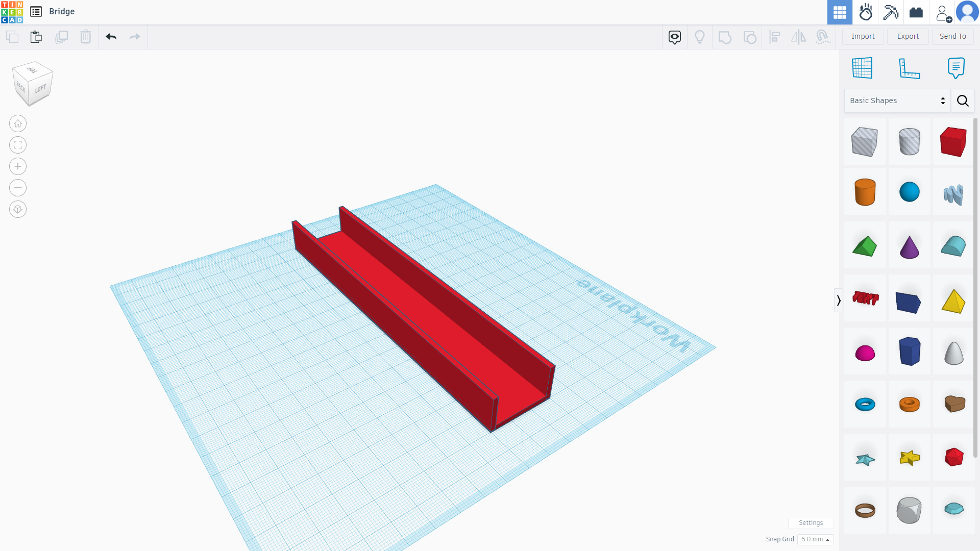Image resolution: width=980 pixels, height=551 pixels.
Task: Toggle show all hidden objects eye icon
Action: click(675, 37)
